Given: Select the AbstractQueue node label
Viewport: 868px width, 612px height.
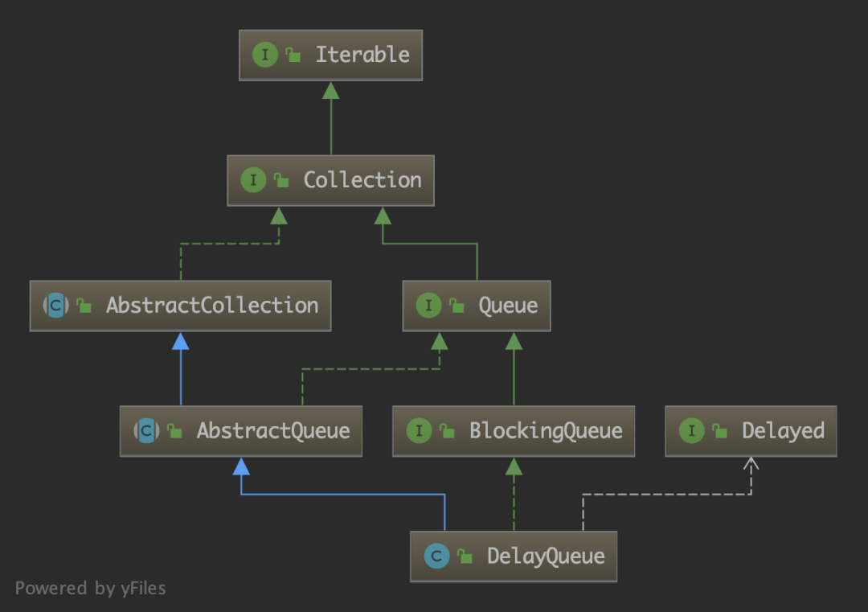Looking at the screenshot, I should 273,431.
